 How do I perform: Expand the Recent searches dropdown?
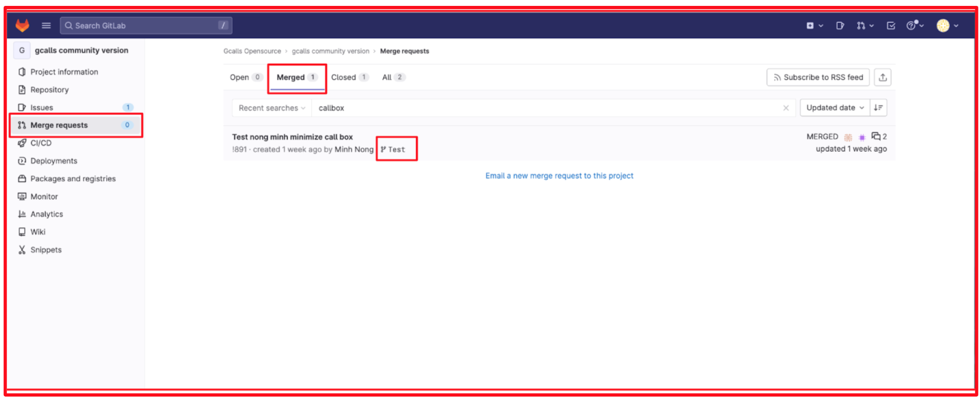[x=271, y=108]
